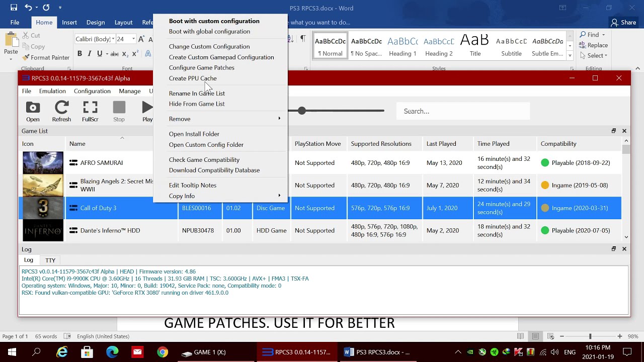Click the Play icon in RPCS3 toolbar
The width and height of the screenshot is (644, 362).
(147, 111)
